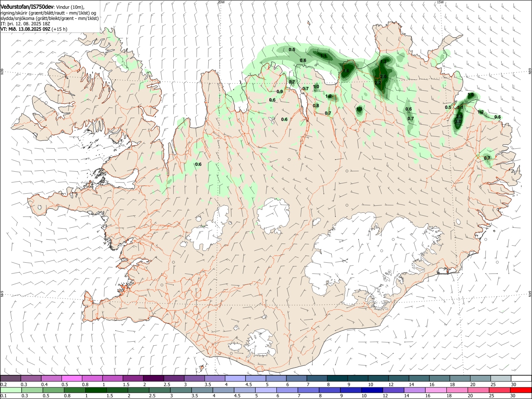This screenshot has width=532, height=399.
Task: Select the dark teal swatch labeled 8, upper scale
Action: [x=337, y=378]
